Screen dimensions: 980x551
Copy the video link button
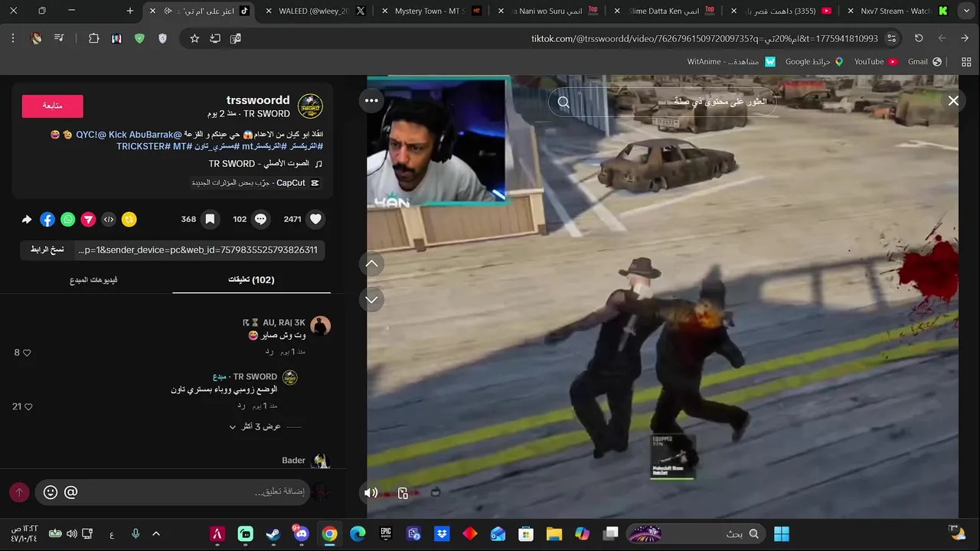coord(47,249)
